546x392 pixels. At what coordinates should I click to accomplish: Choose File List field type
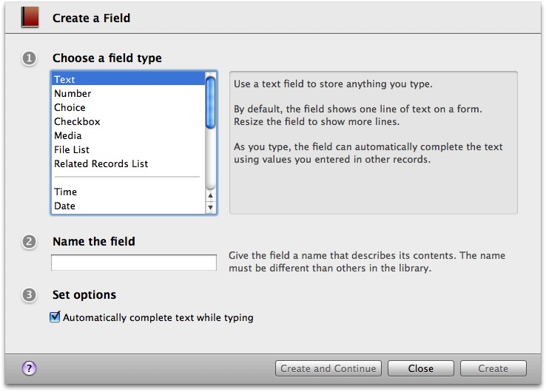tap(129, 149)
